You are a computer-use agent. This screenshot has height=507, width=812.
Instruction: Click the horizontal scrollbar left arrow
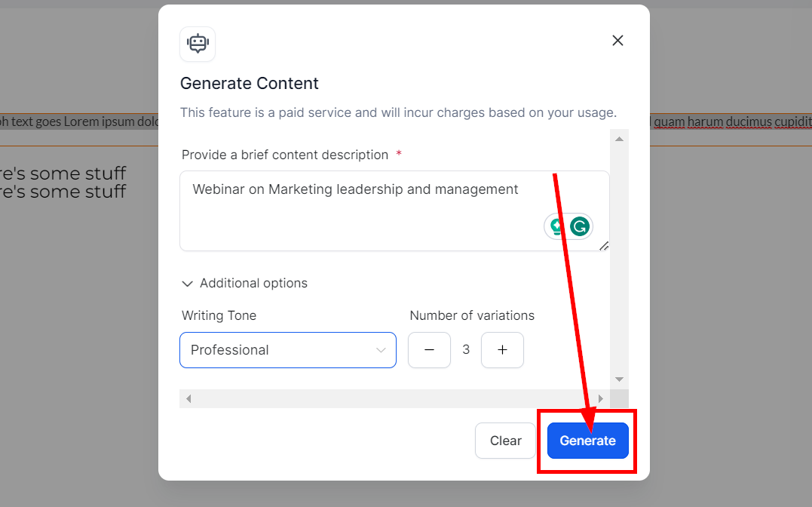tap(188, 398)
